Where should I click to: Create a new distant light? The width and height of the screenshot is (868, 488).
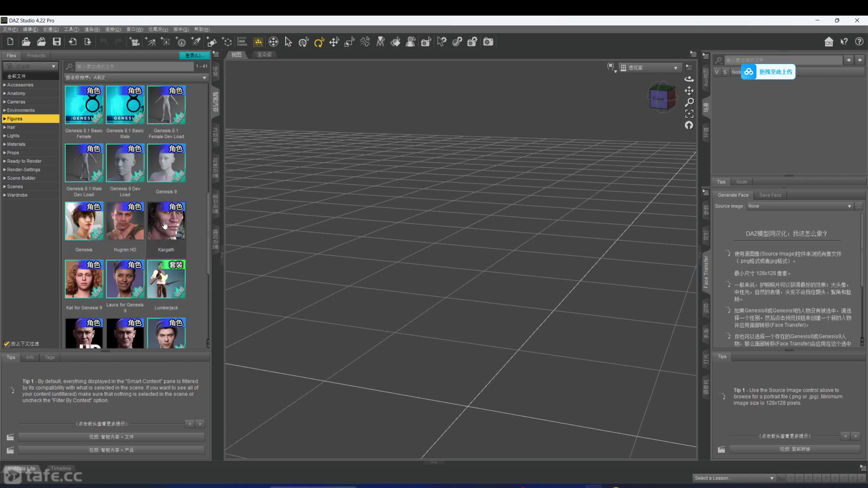pos(150,42)
